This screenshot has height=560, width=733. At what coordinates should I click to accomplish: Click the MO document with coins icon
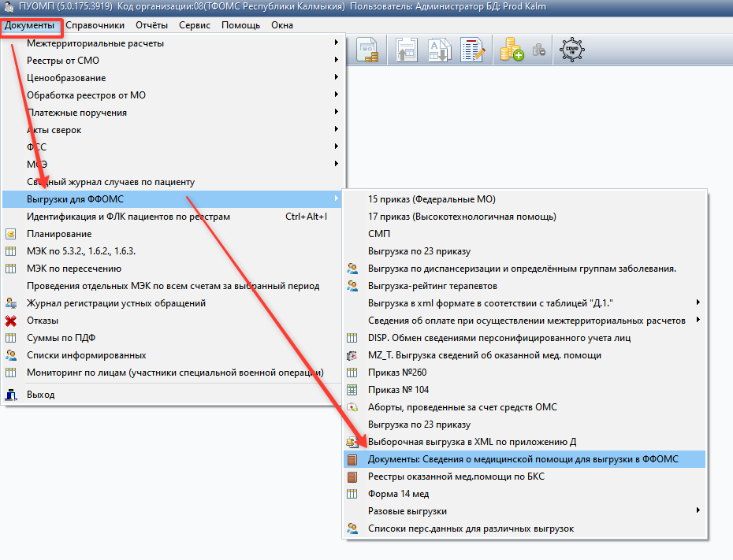[x=368, y=50]
